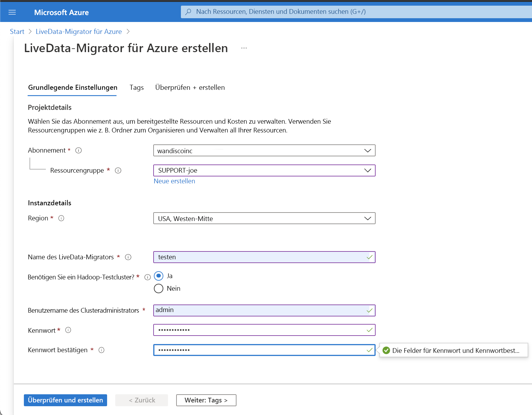Show info tooltip for Name des LiveData-Migrators

(128, 257)
